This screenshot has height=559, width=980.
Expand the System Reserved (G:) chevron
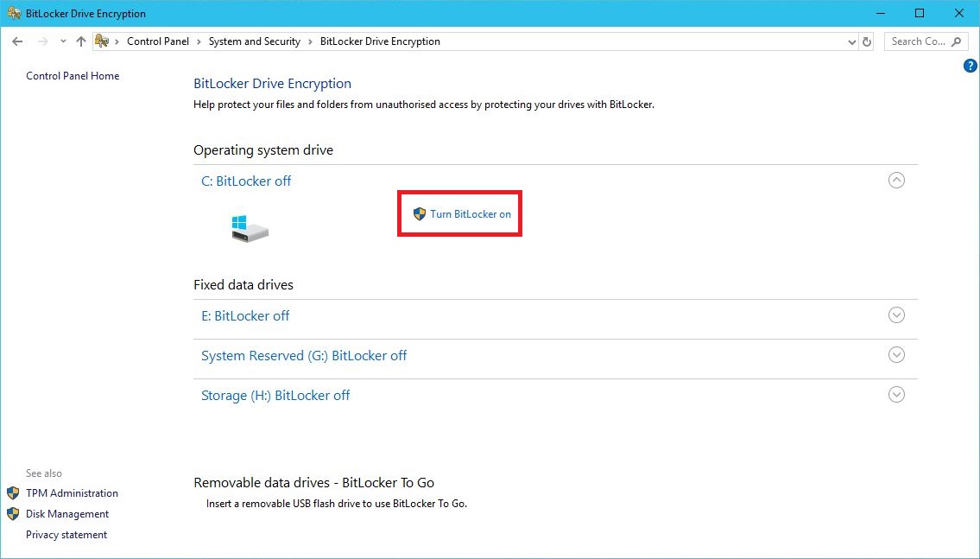coord(896,355)
